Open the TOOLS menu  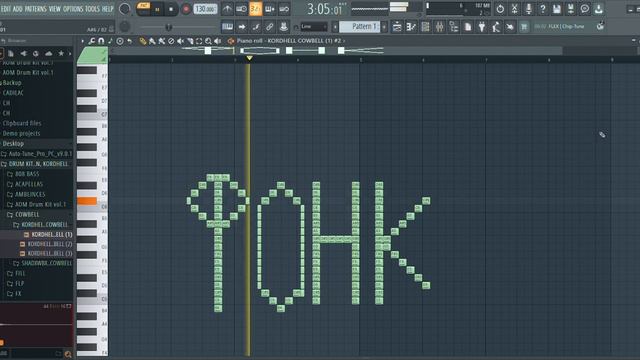coord(92,9)
